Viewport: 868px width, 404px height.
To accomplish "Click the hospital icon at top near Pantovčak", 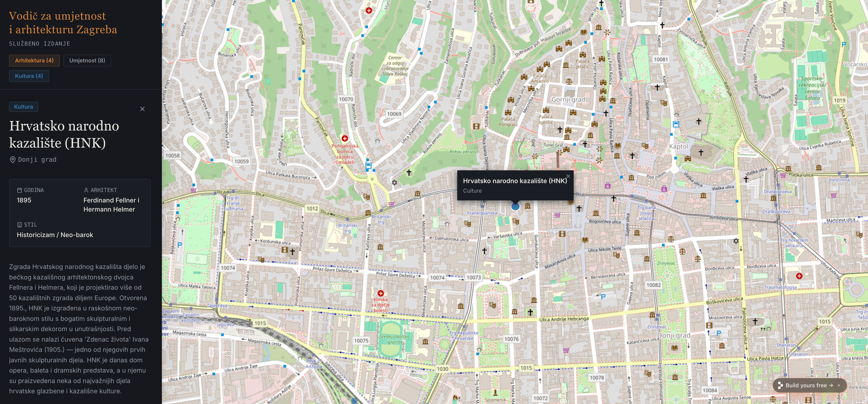I will [x=369, y=10].
